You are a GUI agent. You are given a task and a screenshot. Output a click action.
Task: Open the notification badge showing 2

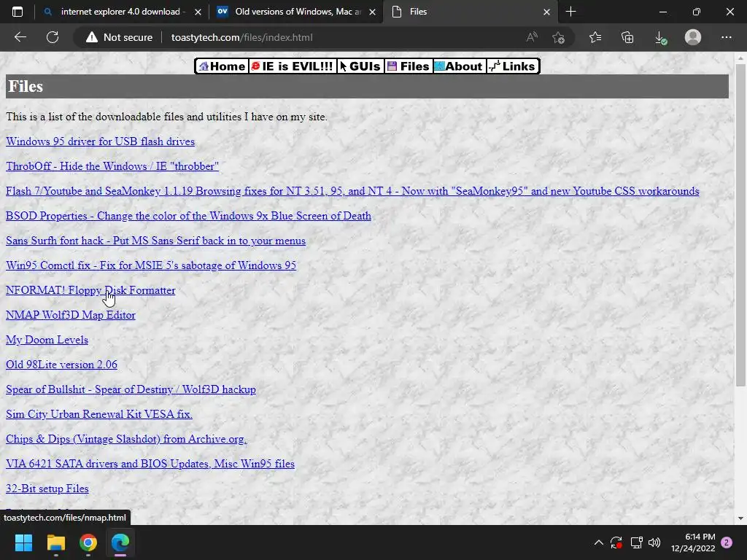(x=727, y=542)
